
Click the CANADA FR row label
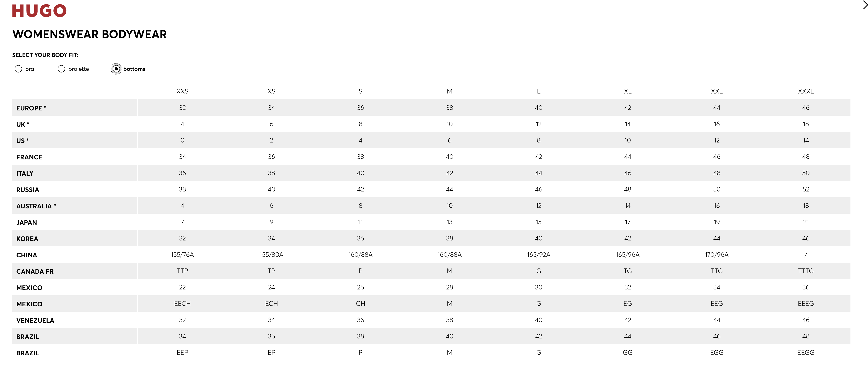(35, 271)
